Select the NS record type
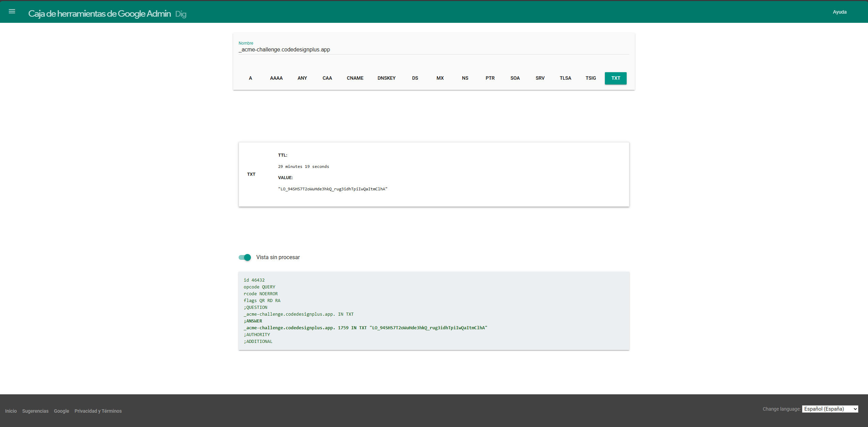This screenshot has height=427, width=868. 465,78
